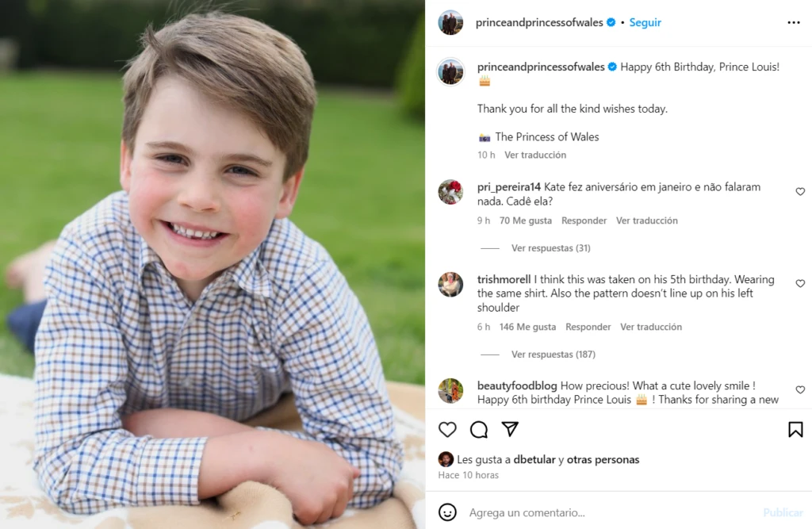
Task: Reply to trishmorell's comment
Action: (x=588, y=327)
